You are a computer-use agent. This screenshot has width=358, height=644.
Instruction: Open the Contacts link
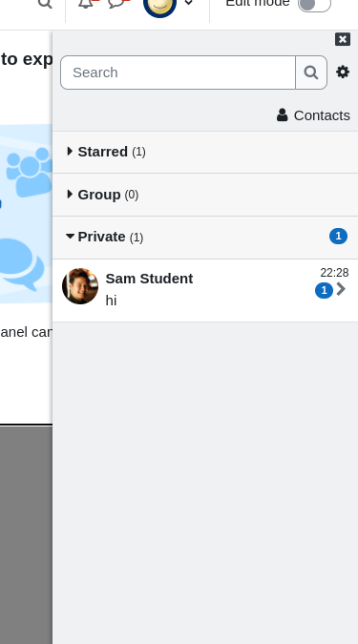313,115
